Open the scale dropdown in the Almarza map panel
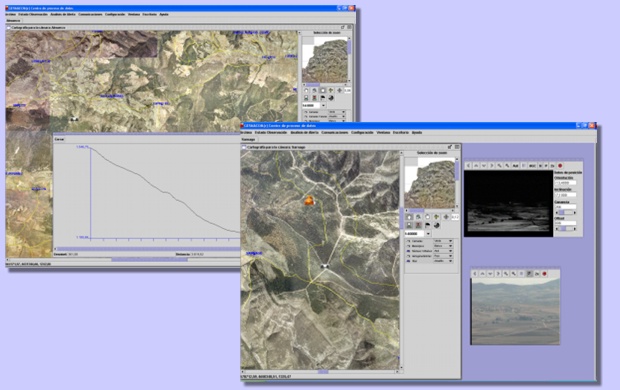The width and height of the screenshot is (620, 390). click(x=323, y=106)
